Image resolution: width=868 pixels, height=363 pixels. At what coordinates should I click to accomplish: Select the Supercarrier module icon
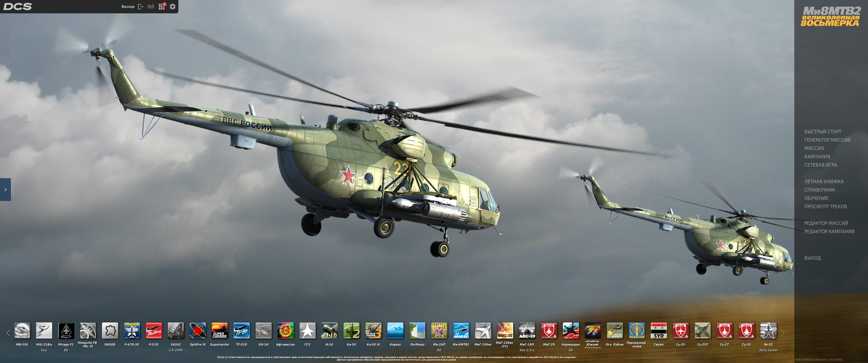220,330
